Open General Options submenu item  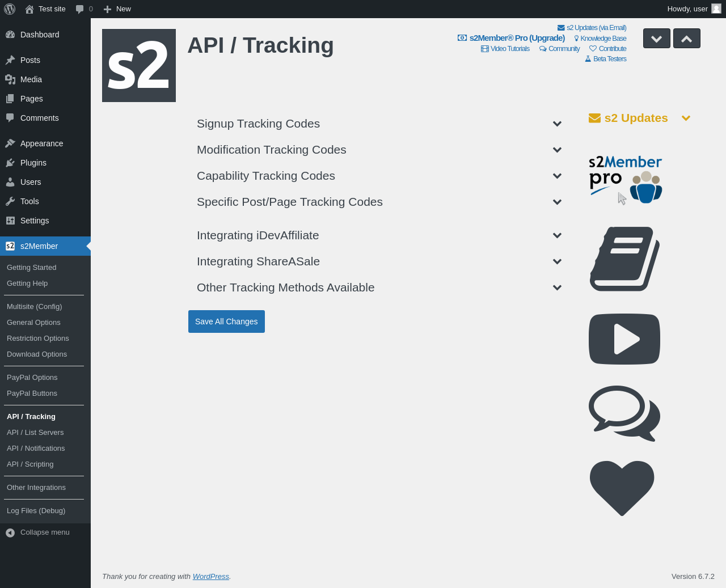click(45, 323)
